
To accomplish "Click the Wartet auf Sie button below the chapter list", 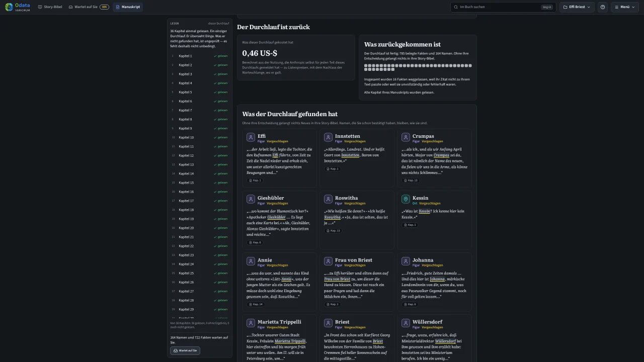I will tap(185, 350).
